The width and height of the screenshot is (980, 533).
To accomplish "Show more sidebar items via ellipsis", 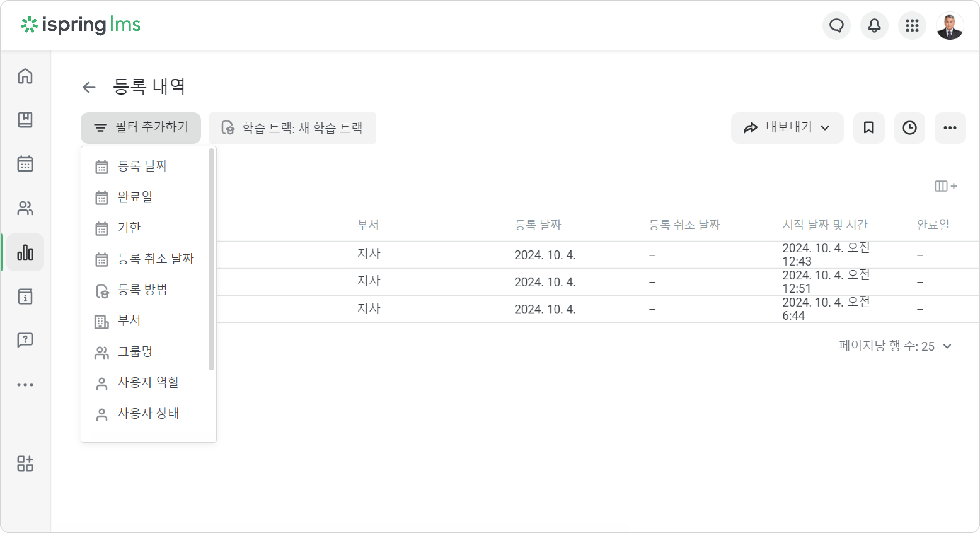I will [x=25, y=384].
